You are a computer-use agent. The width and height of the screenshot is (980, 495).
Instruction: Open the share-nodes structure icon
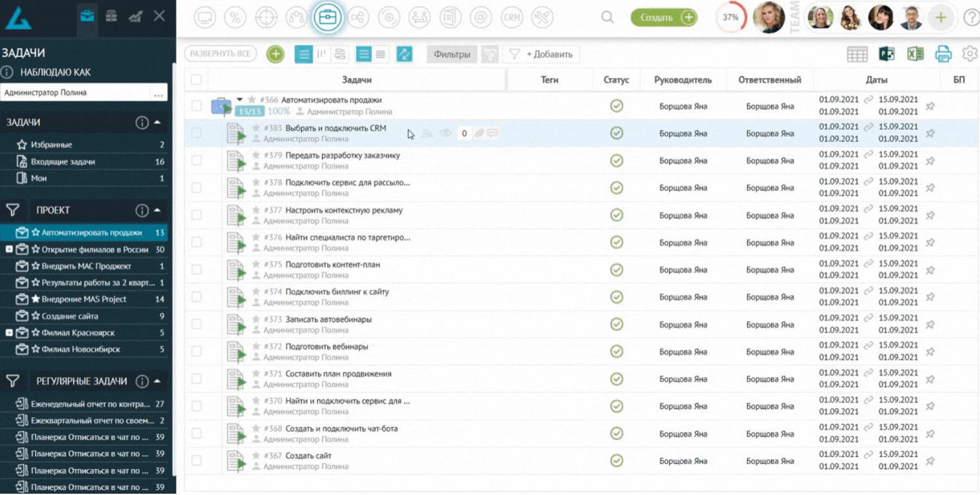coord(358,18)
